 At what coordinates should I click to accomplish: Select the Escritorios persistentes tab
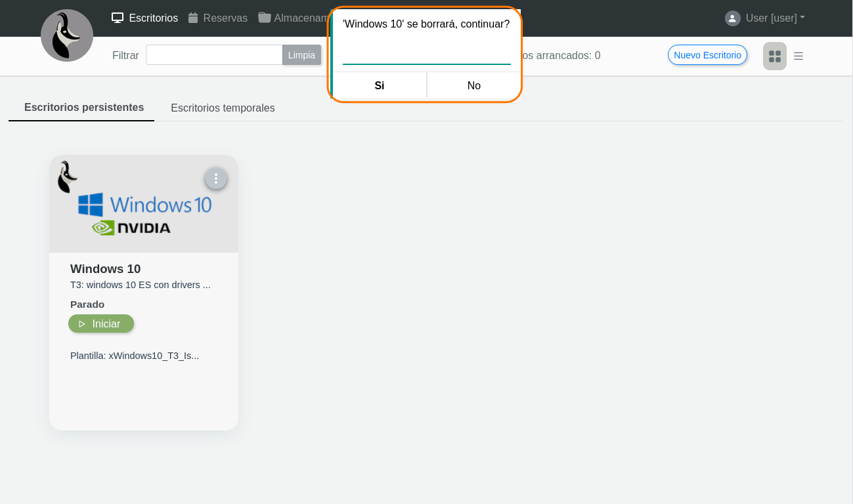click(84, 108)
